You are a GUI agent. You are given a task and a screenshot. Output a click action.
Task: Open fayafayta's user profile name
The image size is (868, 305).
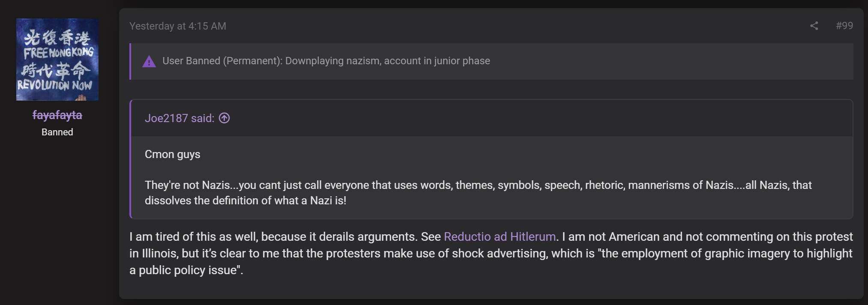coord(57,115)
